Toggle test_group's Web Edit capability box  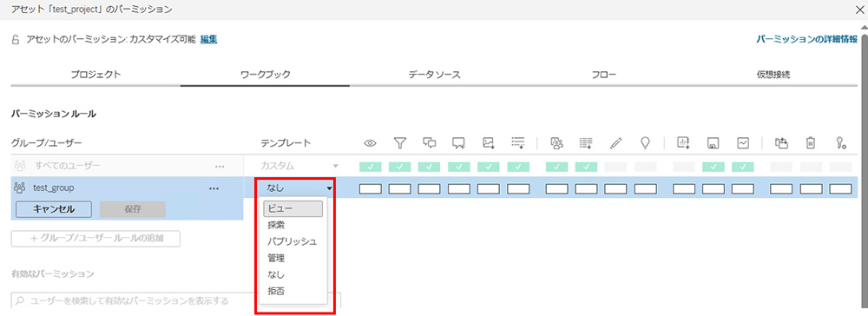pyautogui.click(x=615, y=188)
